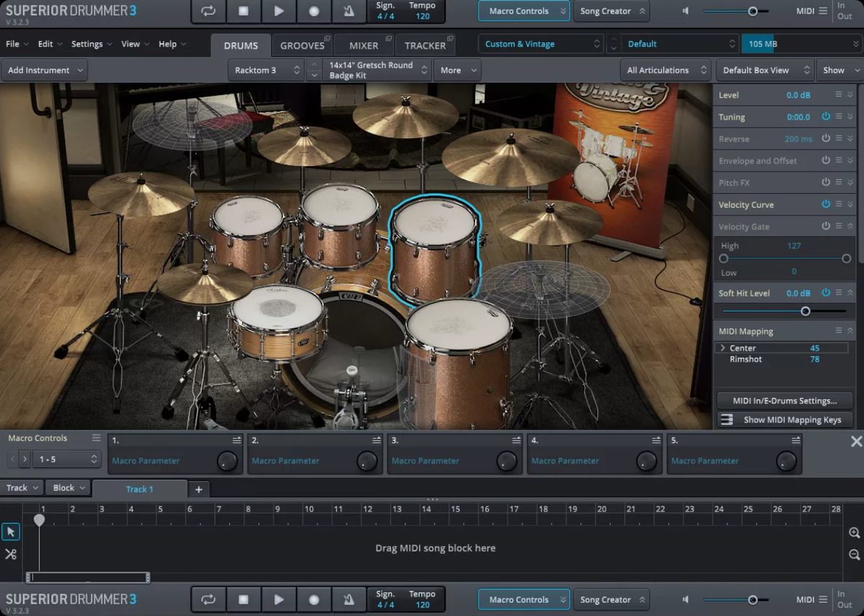The height and width of the screenshot is (616, 864).
Task: Expand the Level property section
Action: click(850, 95)
